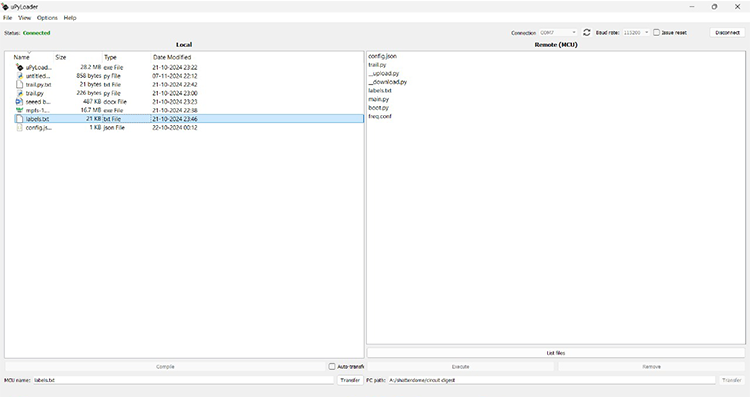The width and height of the screenshot is (750, 397).
Task: Click the green Connected status text
Action: 36,33
